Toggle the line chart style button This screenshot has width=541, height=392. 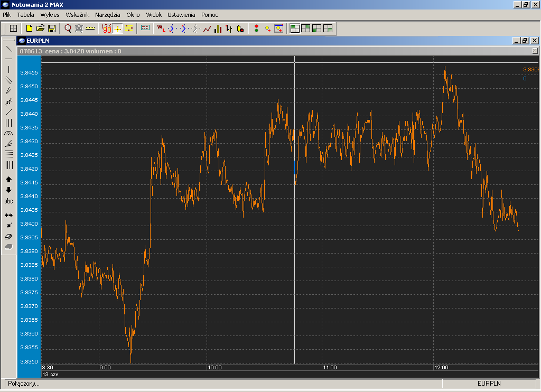[x=207, y=29]
